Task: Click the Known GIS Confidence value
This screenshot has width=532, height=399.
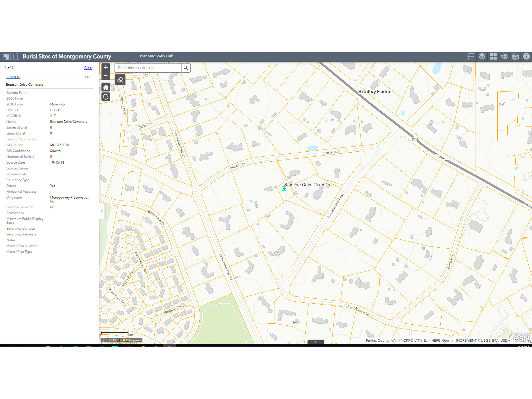Action: [55, 151]
